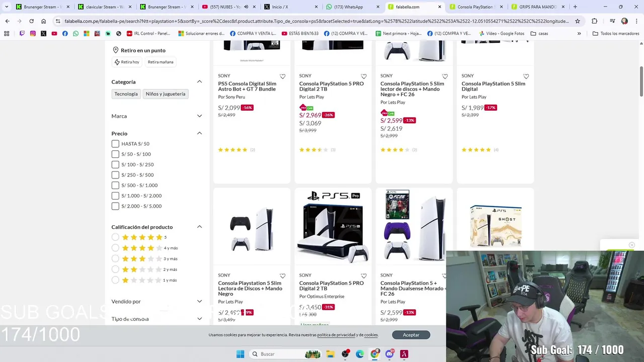
Task: Open File Explorer from taskbar
Action: tap(331, 354)
